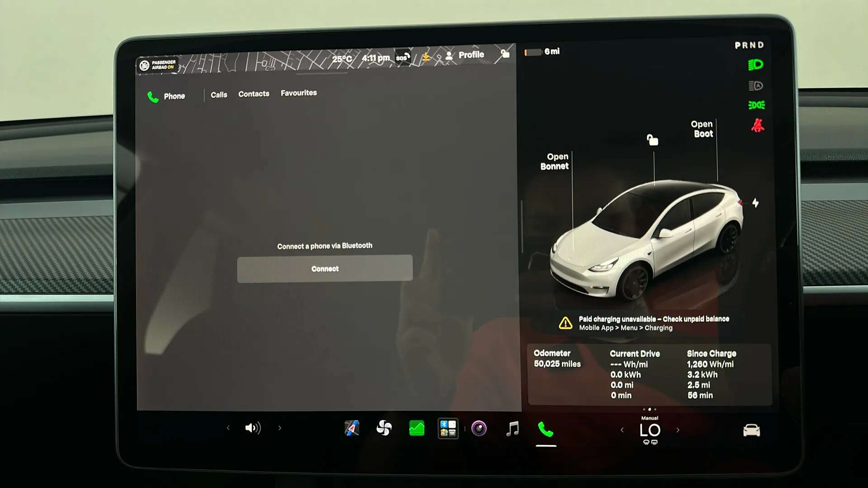
Task: Open the Phone app in the dock
Action: tap(546, 429)
